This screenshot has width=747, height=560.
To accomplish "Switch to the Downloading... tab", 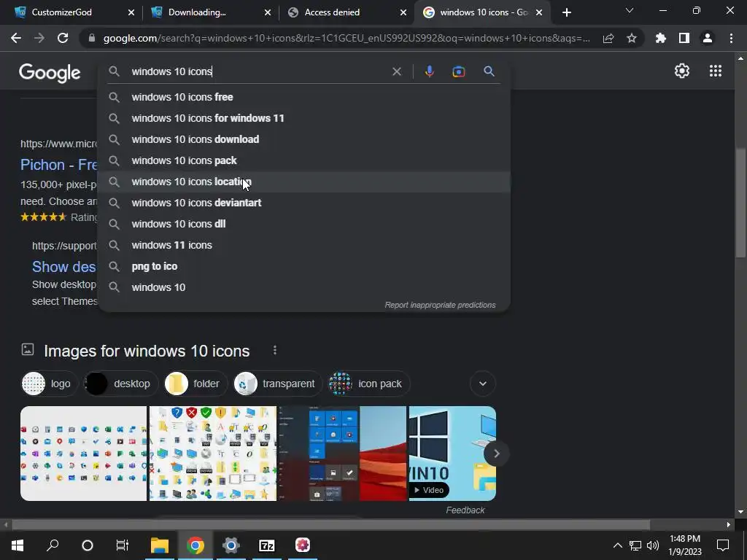I will [197, 12].
